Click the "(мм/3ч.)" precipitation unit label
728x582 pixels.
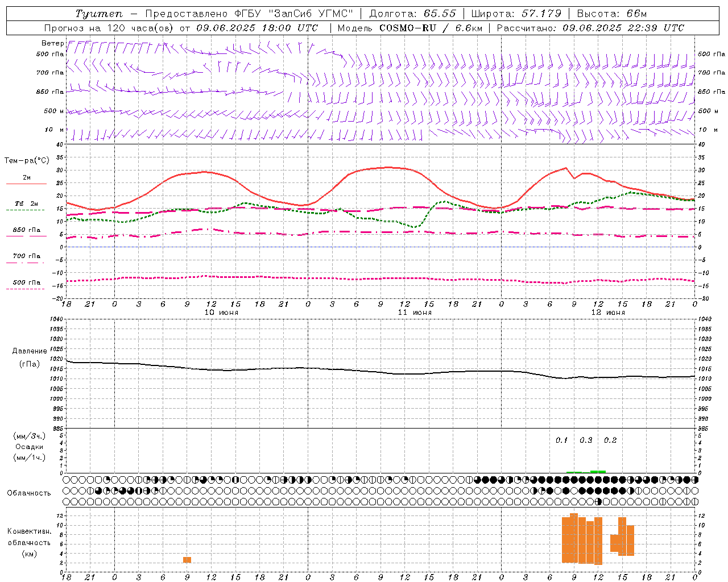coord(30,436)
